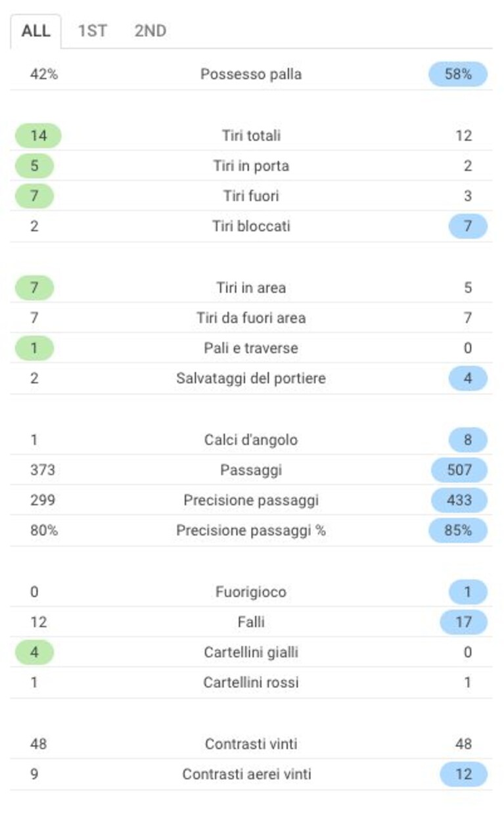Click the blue 12 Contrasti aerei vinti badge
The image size is (504, 822).
[x=464, y=774]
